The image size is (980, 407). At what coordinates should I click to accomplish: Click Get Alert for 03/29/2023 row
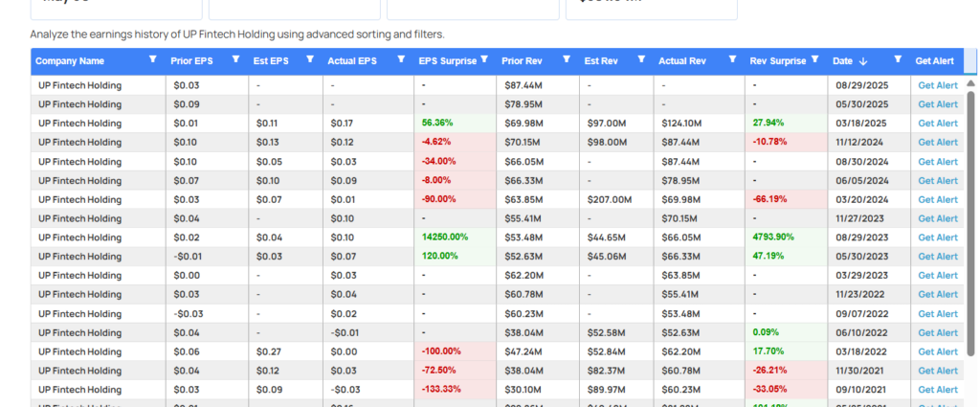coord(938,276)
